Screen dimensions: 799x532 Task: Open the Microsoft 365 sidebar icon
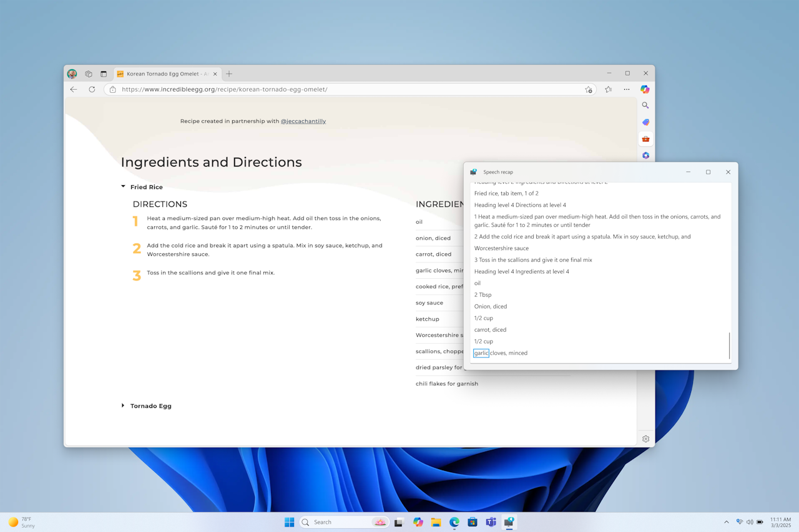click(645, 155)
